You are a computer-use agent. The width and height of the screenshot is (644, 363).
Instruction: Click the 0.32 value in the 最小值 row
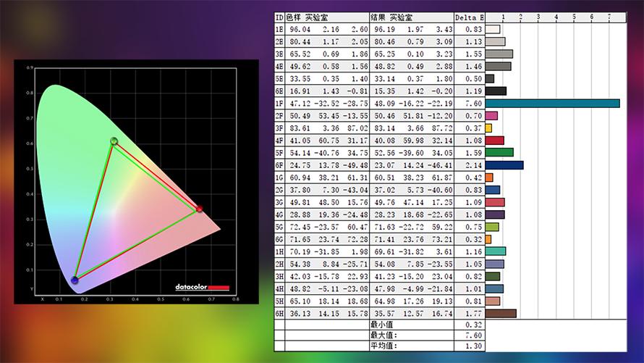[x=473, y=325]
